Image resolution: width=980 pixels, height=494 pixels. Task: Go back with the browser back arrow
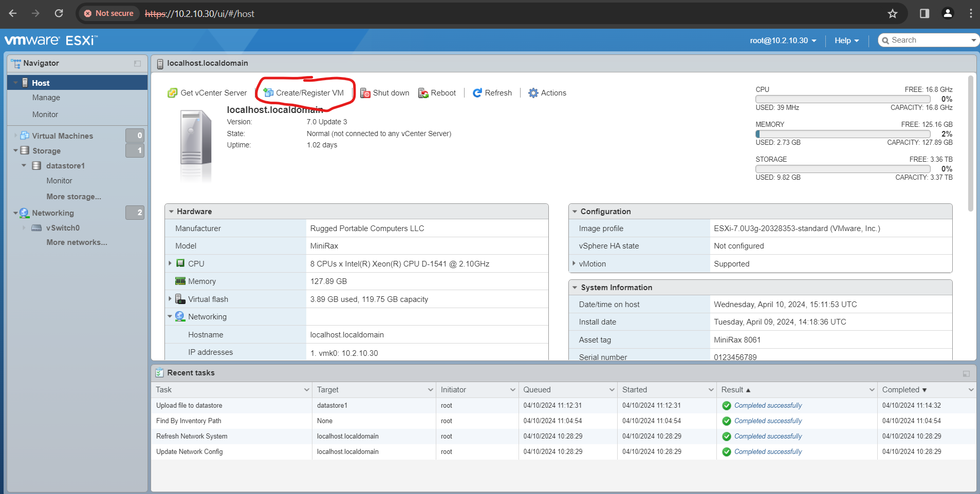13,13
